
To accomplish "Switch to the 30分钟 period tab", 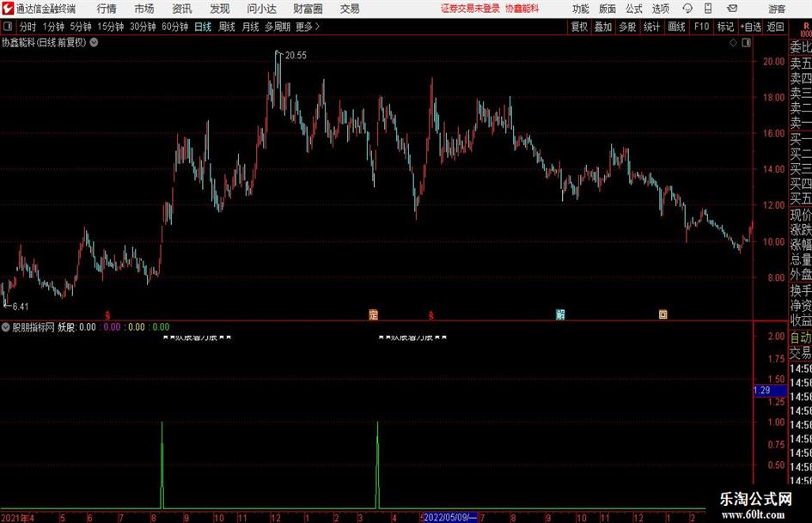I will (x=143, y=27).
